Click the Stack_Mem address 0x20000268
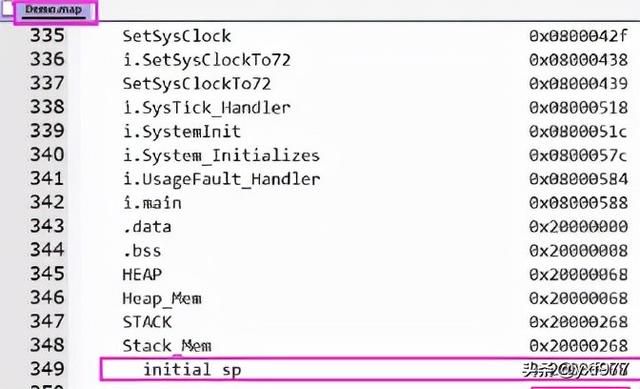The height and width of the screenshot is (389, 640). pos(578,346)
